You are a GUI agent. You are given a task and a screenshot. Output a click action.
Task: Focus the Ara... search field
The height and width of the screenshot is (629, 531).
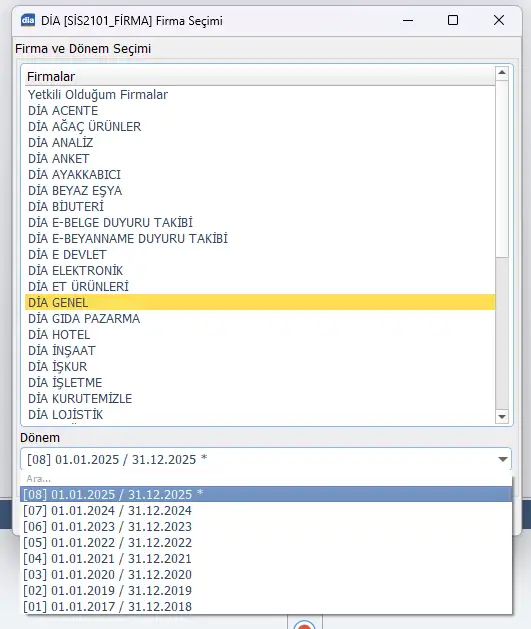tap(266, 479)
